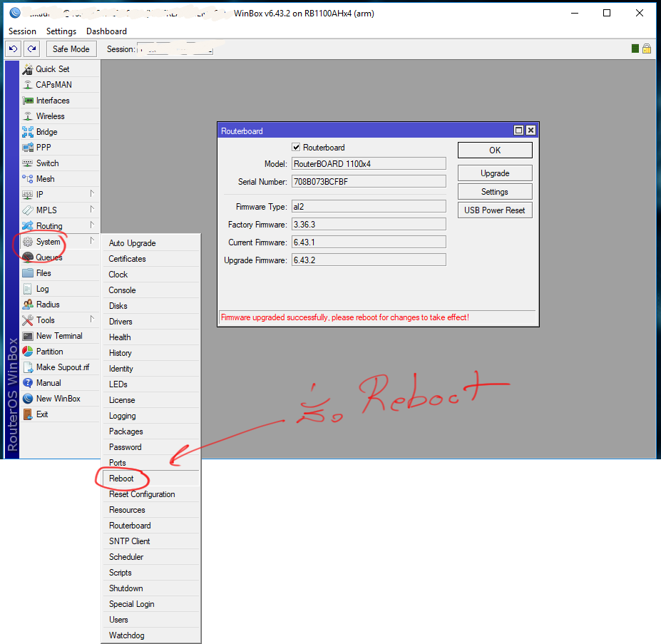Click Settings button in Routerboard dialog
Viewport: 661px width, 644px height.
click(495, 192)
